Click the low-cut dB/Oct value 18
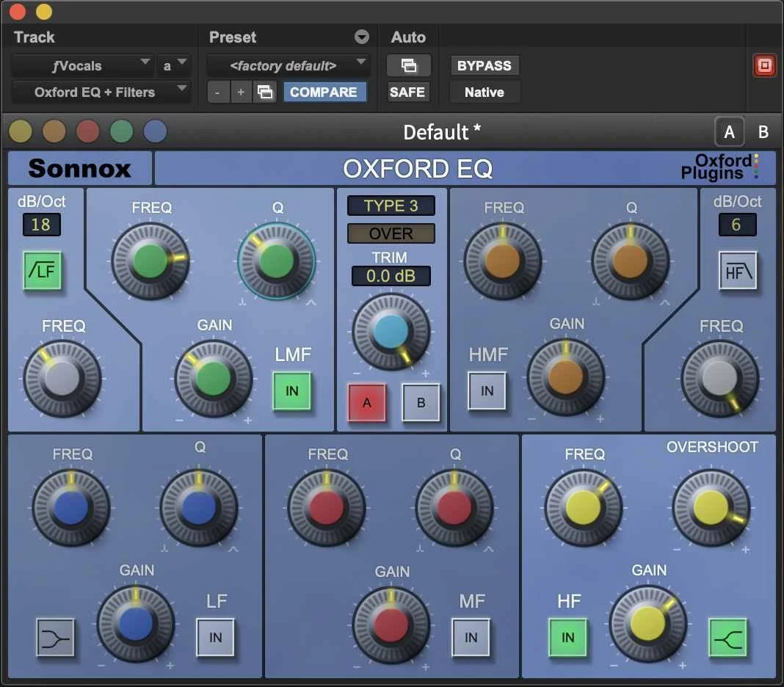The height and width of the screenshot is (687, 784). [x=42, y=225]
